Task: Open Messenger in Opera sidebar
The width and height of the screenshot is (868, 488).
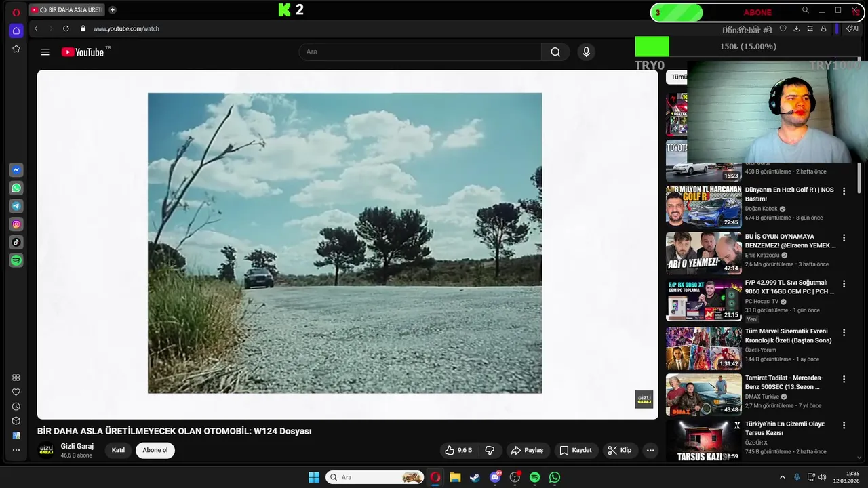Action: [x=16, y=170]
